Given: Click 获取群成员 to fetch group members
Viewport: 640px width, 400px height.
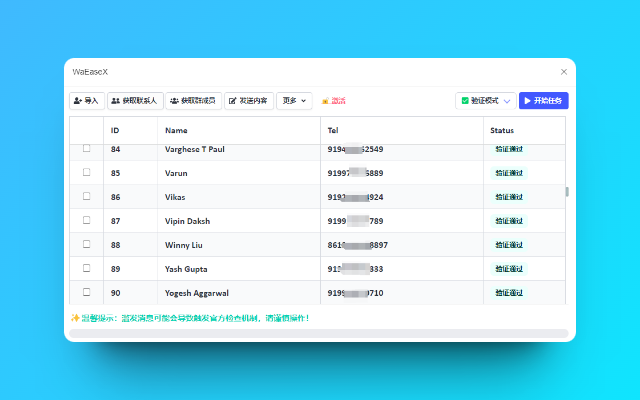Looking at the screenshot, I should (193, 101).
